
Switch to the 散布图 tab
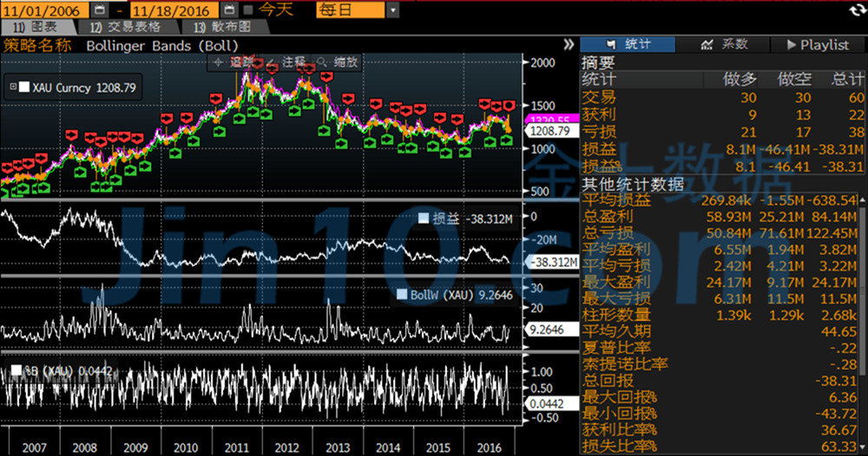coord(222,27)
